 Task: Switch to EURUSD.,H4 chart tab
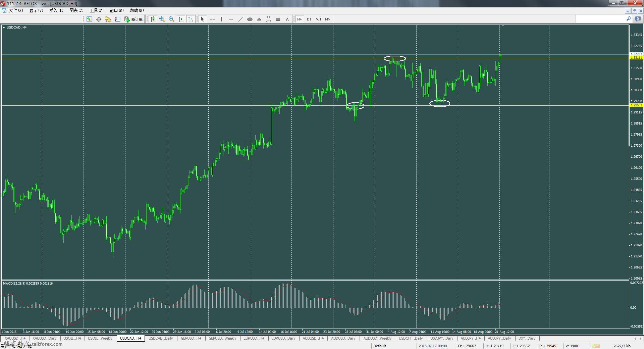pyautogui.click(x=254, y=338)
